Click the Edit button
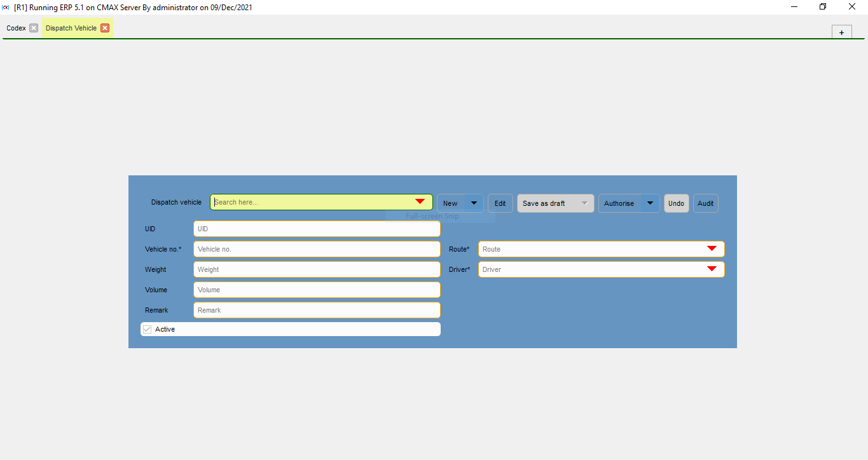The image size is (868, 460). point(500,203)
